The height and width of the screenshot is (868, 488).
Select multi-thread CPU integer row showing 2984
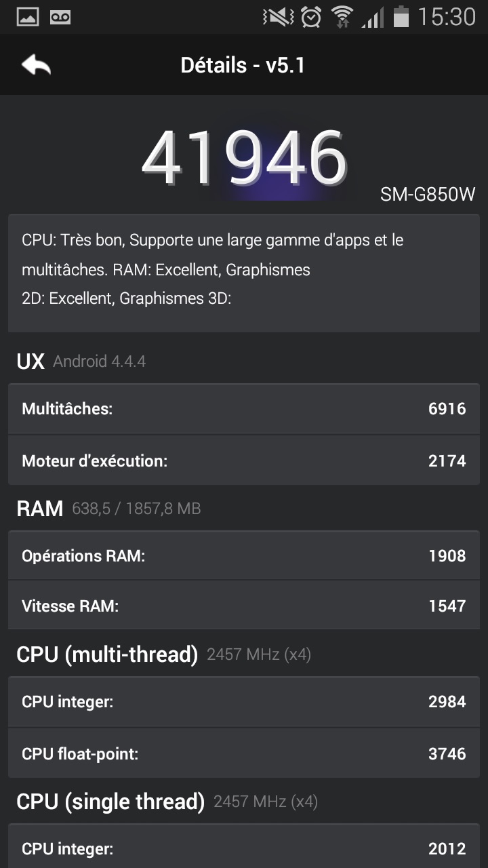click(x=244, y=702)
